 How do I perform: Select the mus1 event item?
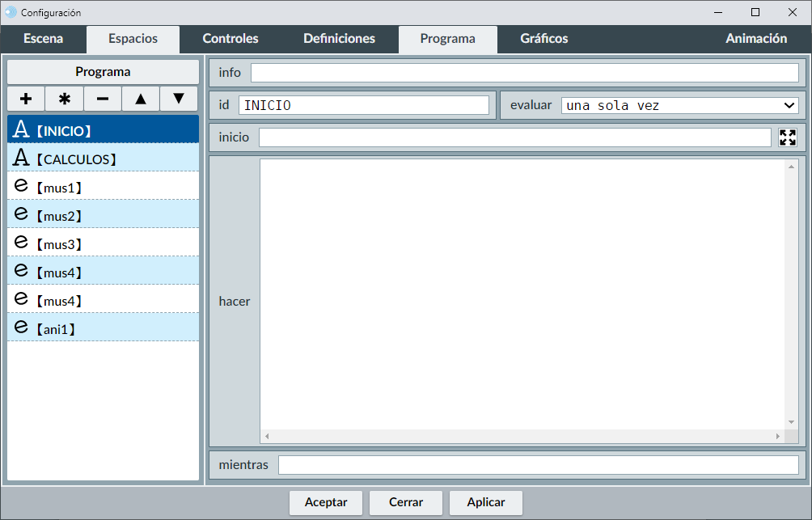(x=103, y=188)
